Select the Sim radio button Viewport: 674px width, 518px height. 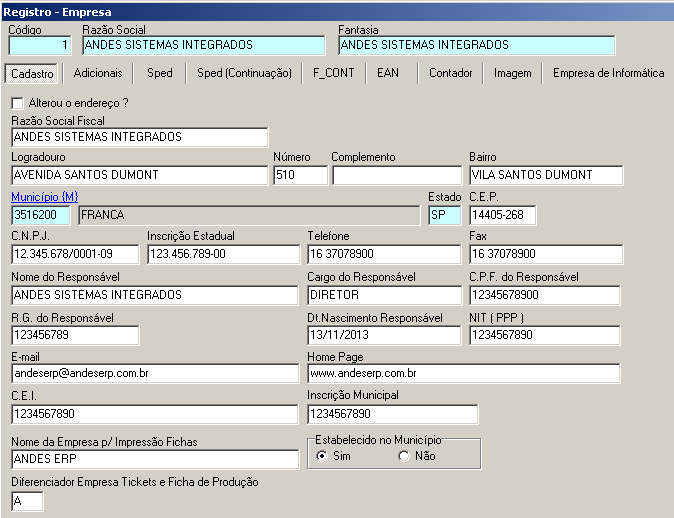click(x=322, y=456)
